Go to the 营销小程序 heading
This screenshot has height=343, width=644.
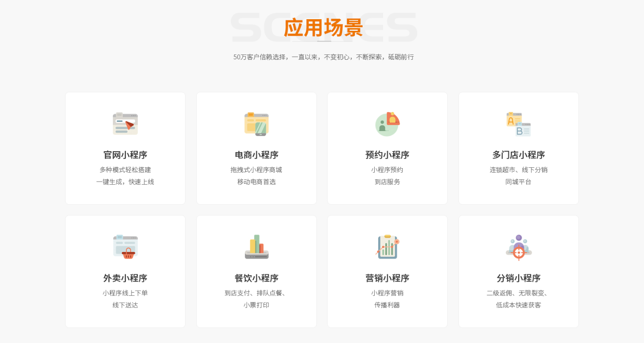pyautogui.click(x=387, y=278)
